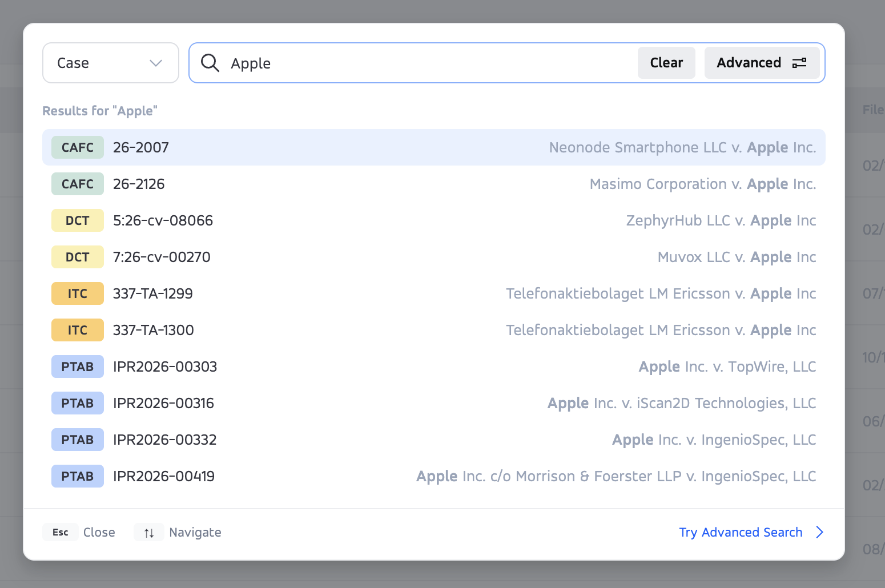Click the magnifying glass search icon

[x=210, y=63]
